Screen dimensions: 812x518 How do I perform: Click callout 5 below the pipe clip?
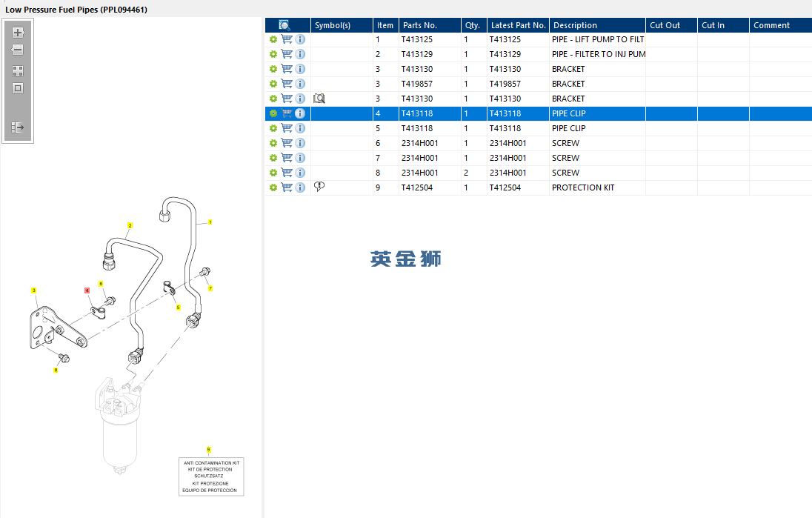pos(178,308)
